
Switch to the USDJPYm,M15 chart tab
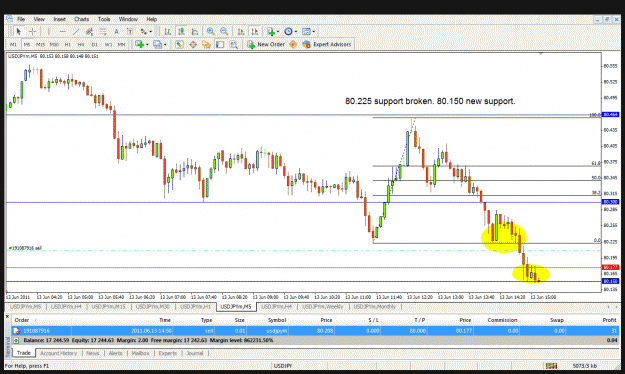pos(108,307)
